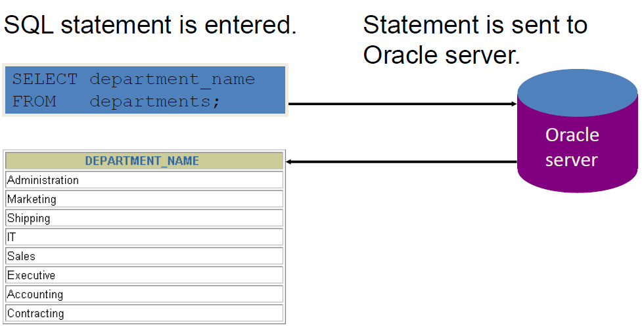Select the IT row in results

point(144,237)
